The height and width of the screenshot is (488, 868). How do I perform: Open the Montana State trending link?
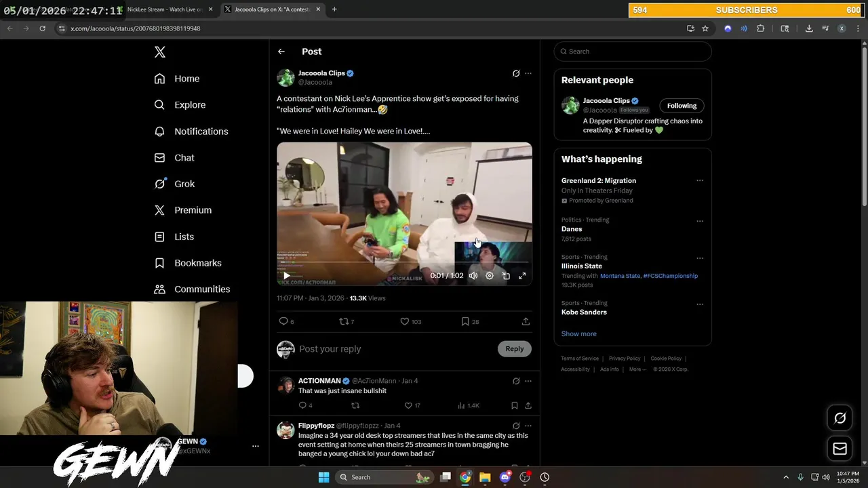(x=620, y=276)
